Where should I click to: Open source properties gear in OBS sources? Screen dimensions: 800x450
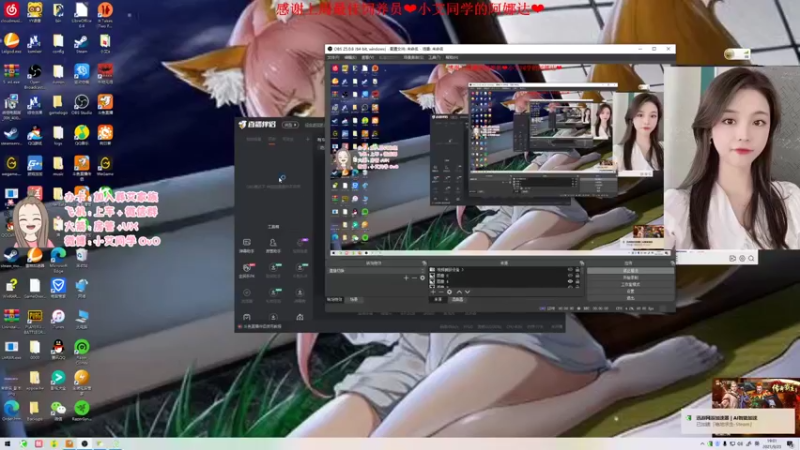[x=449, y=292]
